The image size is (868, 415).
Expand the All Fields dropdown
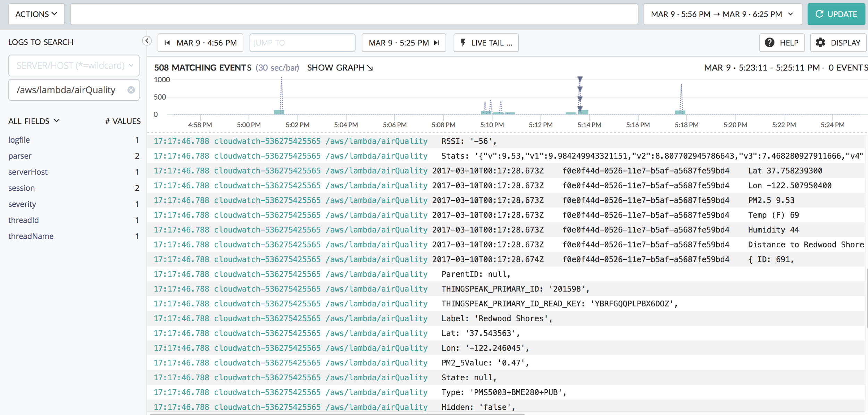click(x=34, y=121)
